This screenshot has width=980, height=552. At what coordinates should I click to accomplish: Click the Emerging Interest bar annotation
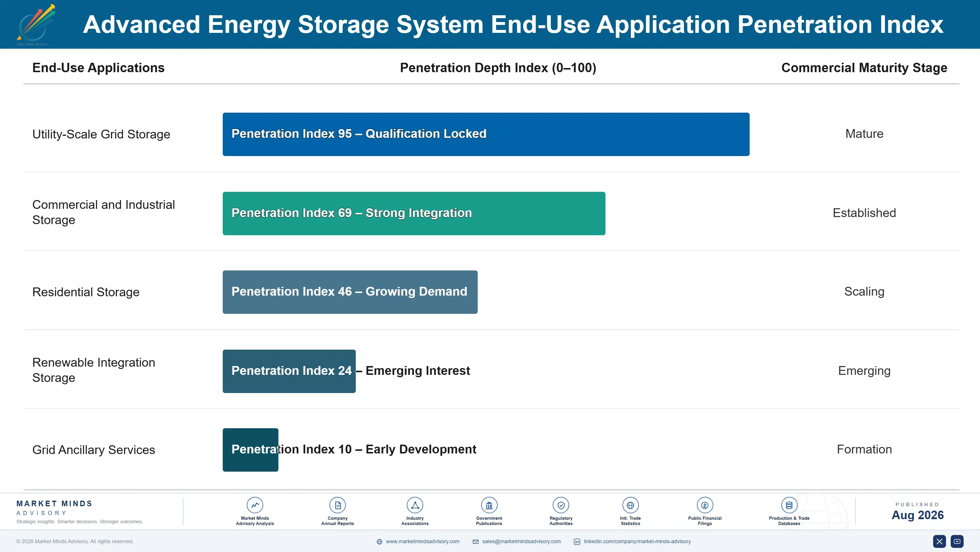418,371
